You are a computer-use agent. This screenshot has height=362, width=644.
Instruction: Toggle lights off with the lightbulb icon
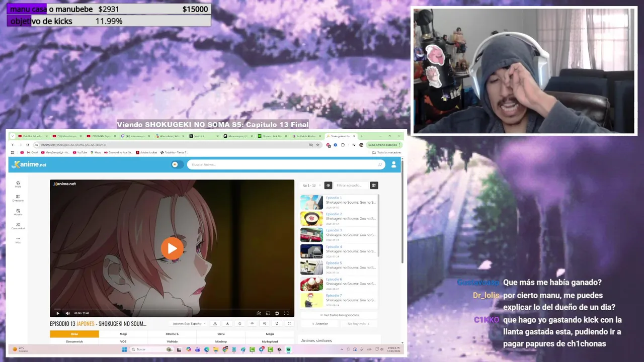277,324
